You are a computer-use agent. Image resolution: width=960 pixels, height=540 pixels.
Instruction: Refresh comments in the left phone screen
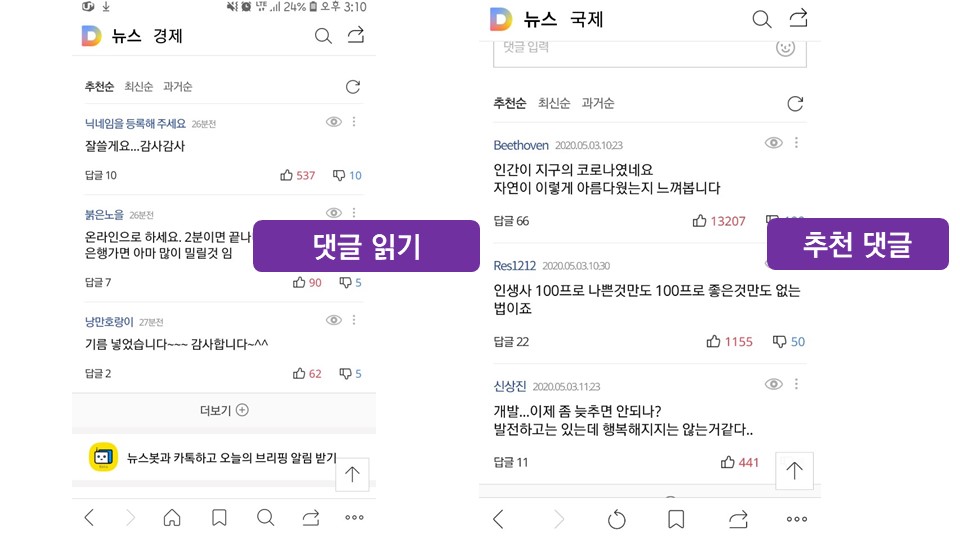click(353, 87)
